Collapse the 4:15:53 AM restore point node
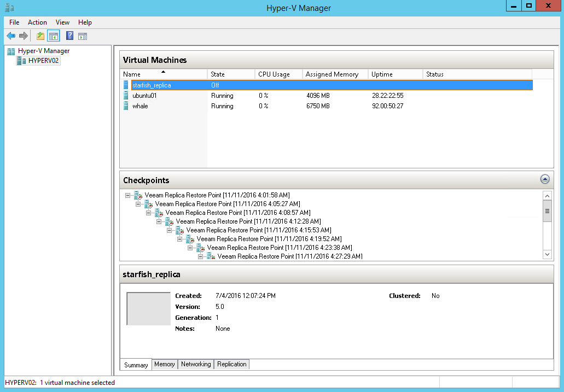 (x=170, y=230)
